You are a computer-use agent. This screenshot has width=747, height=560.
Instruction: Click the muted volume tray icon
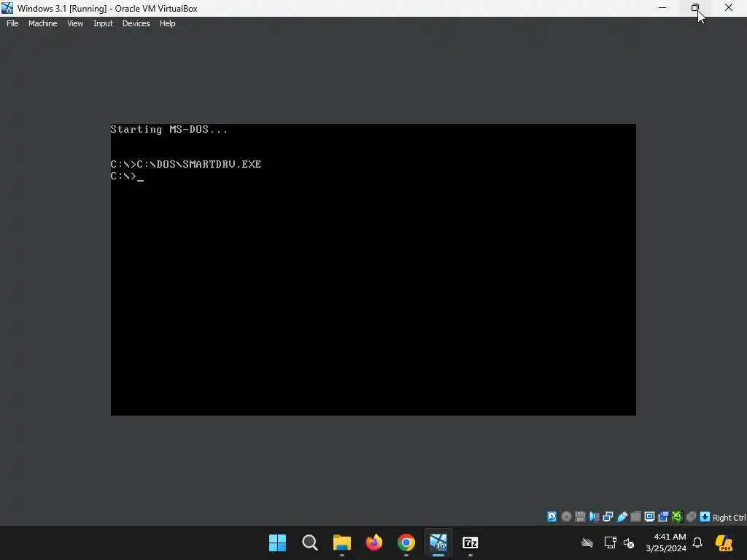(629, 542)
